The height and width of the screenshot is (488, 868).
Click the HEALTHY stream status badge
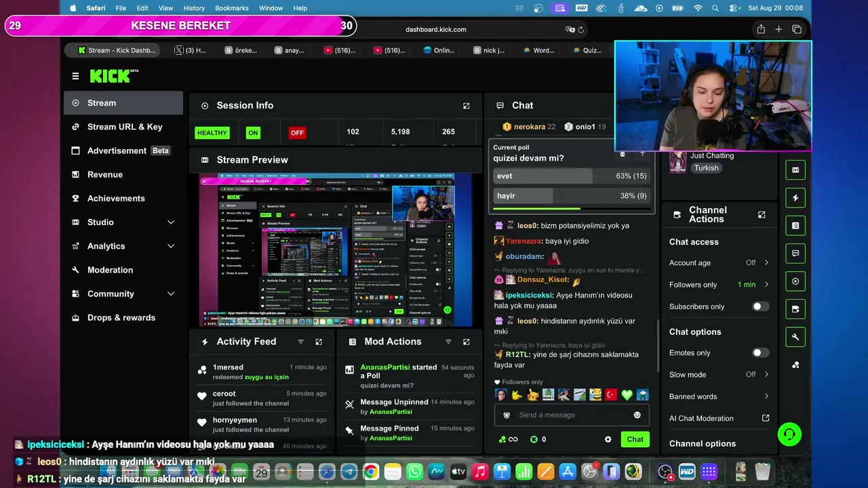212,133
